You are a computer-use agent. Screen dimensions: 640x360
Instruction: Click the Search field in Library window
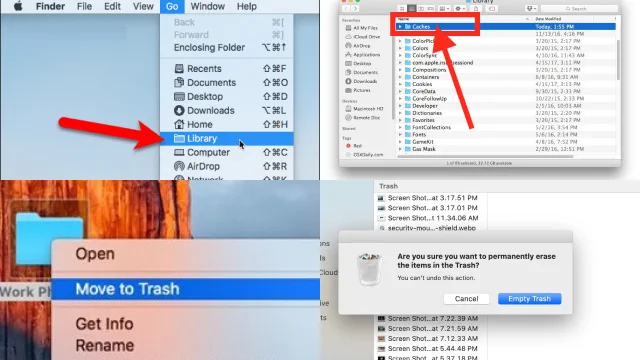[579, 9]
